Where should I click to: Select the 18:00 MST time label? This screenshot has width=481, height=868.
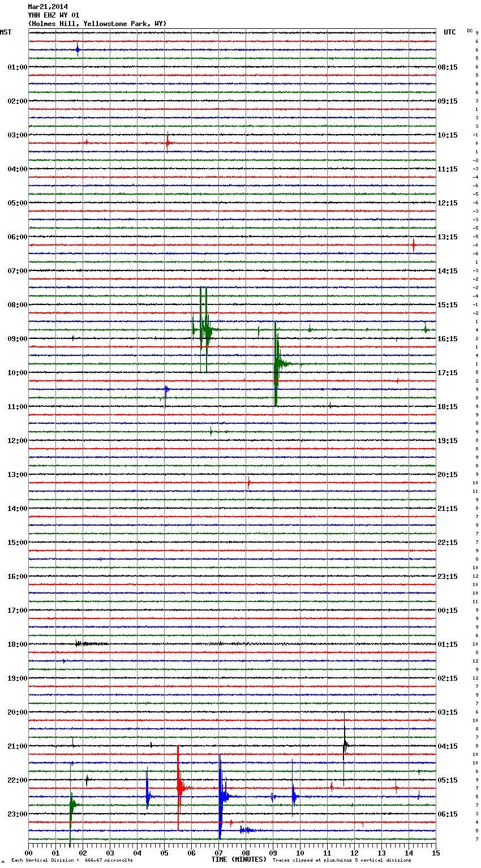(18, 644)
